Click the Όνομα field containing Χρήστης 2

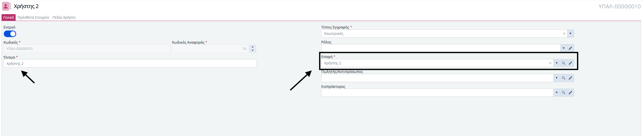click(130, 63)
